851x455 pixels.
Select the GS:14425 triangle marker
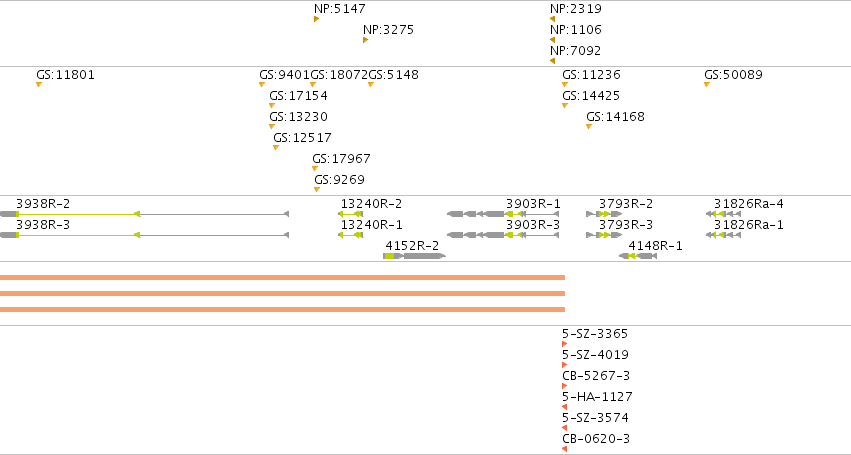coord(565,106)
